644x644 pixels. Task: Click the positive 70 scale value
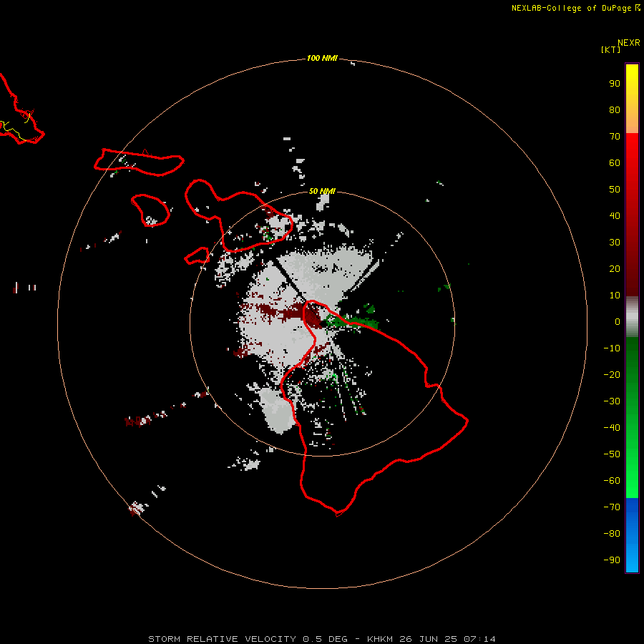pos(615,137)
